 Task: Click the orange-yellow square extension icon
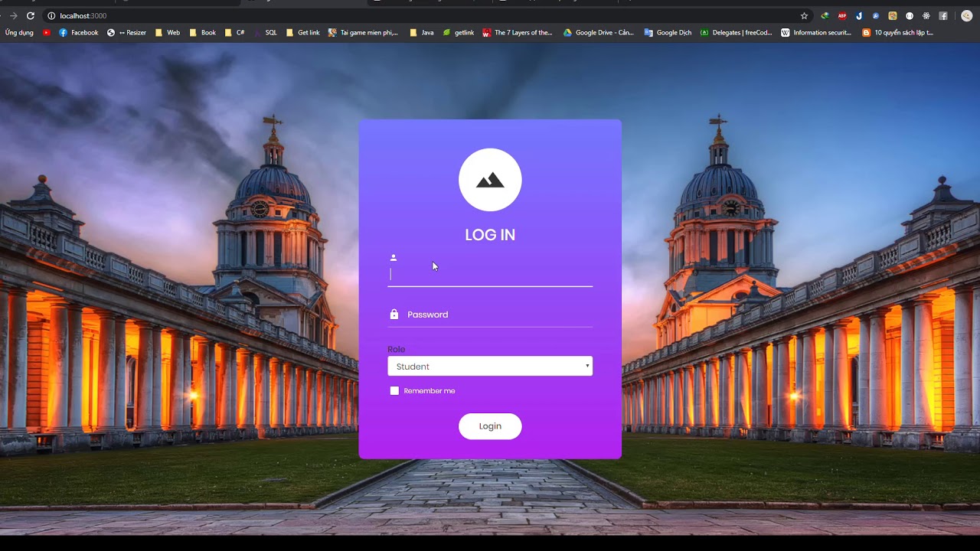[893, 15]
